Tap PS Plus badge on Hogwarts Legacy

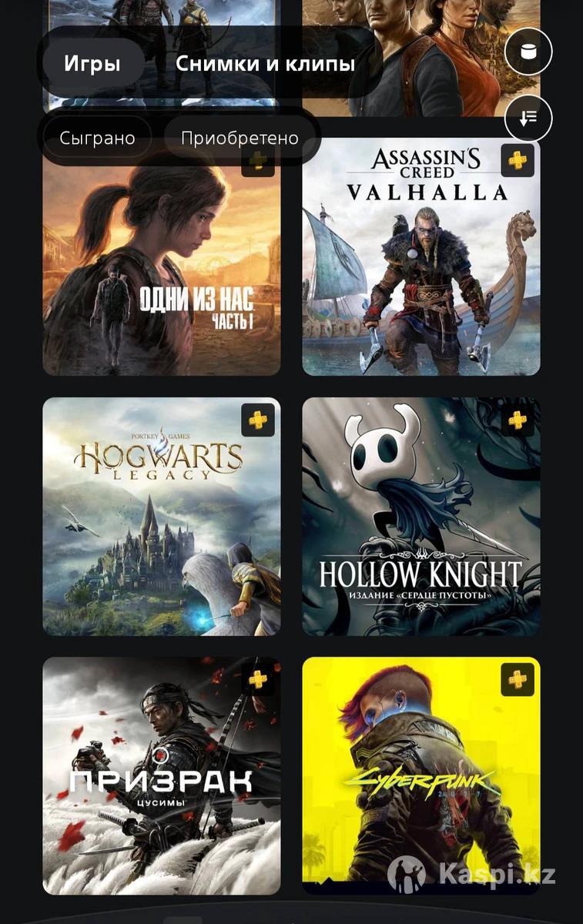[x=258, y=420]
